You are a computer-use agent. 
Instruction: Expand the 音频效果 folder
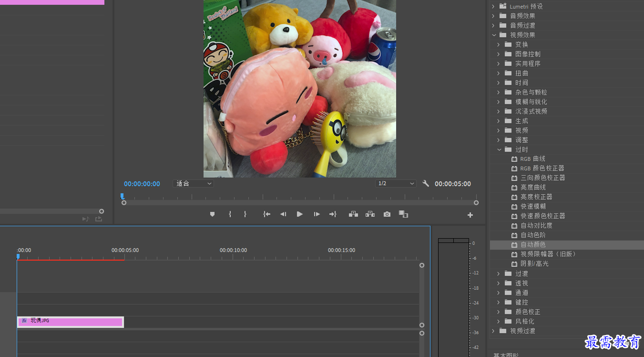coord(493,16)
